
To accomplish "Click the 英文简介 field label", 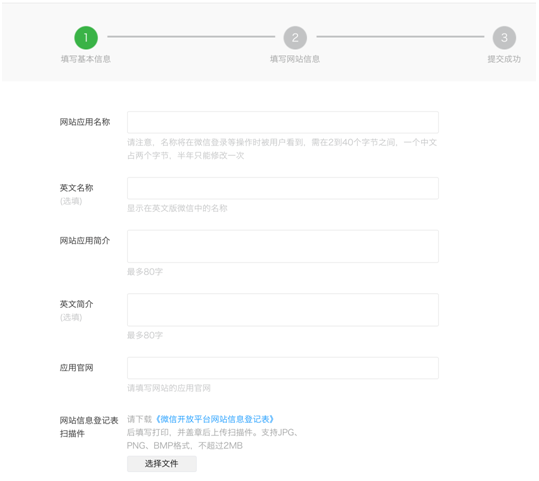I will click(76, 304).
